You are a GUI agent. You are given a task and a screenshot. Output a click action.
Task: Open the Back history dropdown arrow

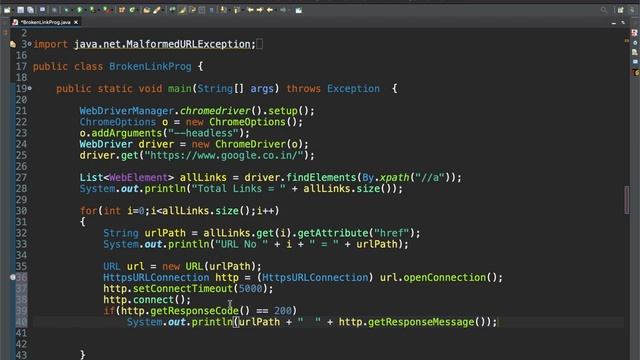276,10
